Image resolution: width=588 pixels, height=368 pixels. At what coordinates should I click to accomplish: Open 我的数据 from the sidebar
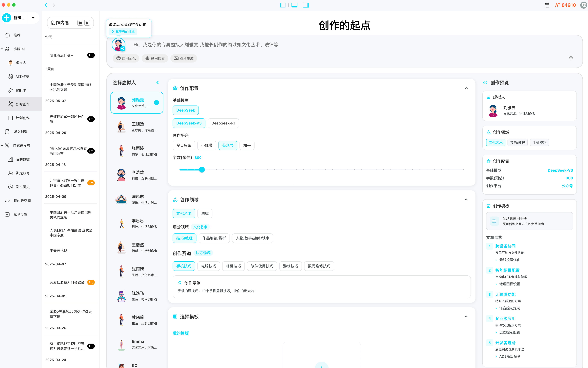[x=22, y=159]
